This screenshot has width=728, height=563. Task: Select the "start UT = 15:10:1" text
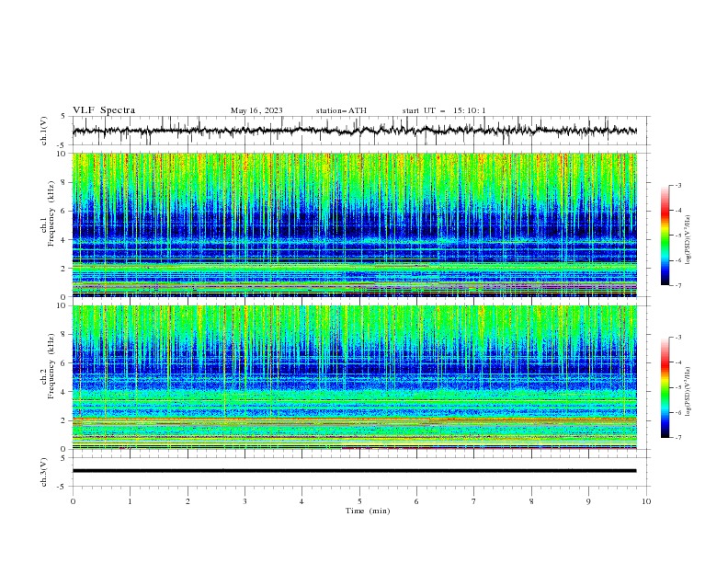444,110
